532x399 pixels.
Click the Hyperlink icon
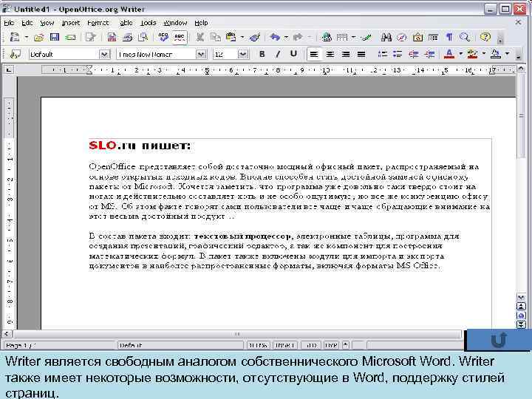coord(327,37)
